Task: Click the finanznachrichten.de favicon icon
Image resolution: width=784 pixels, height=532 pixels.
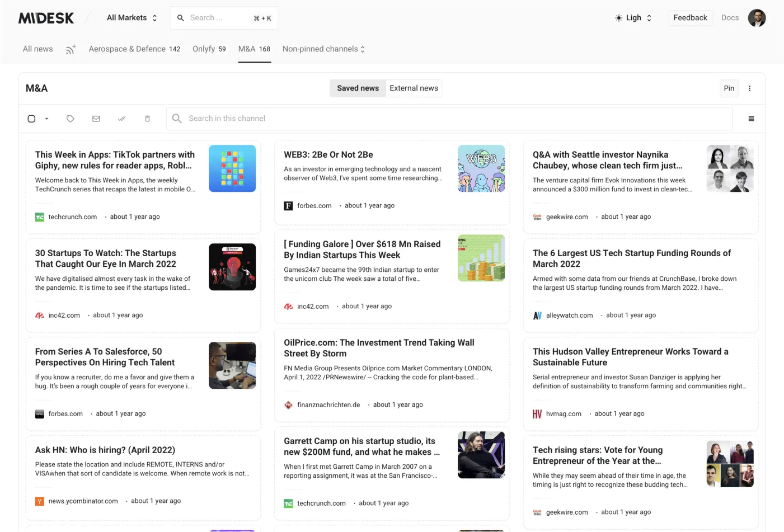Action: tap(288, 405)
